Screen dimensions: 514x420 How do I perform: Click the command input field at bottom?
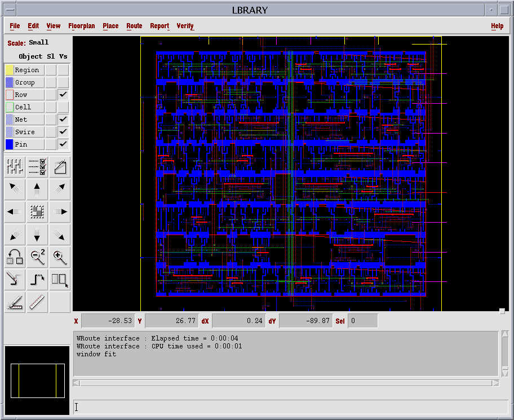click(x=290, y=406)
